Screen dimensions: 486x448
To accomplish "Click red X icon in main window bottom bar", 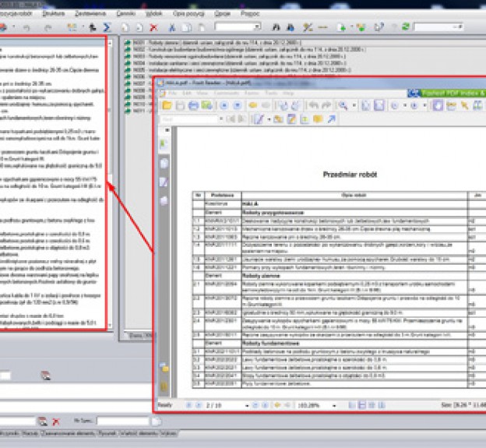I will [x=56, y=422].
